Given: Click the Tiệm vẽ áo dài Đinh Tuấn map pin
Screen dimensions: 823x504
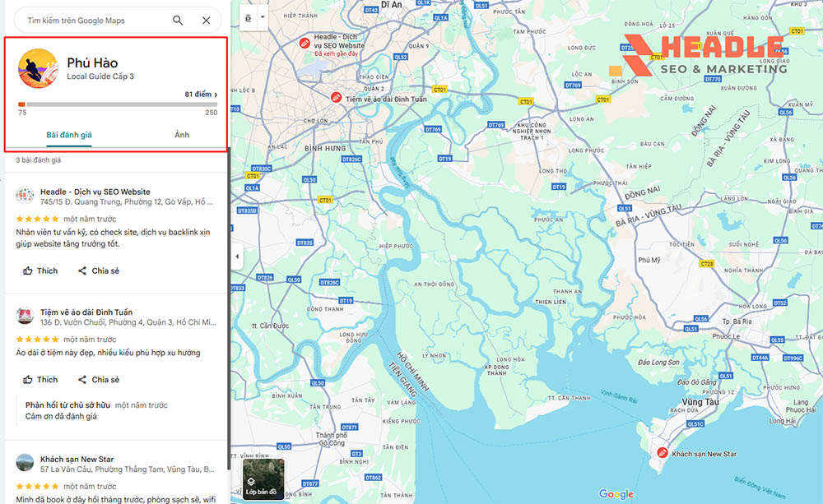Looking at the screenshot, I should [x=336, y=97].
